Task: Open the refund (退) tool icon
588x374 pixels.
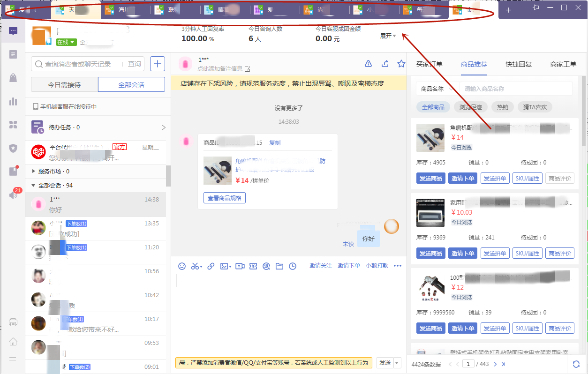Action: 267,266
